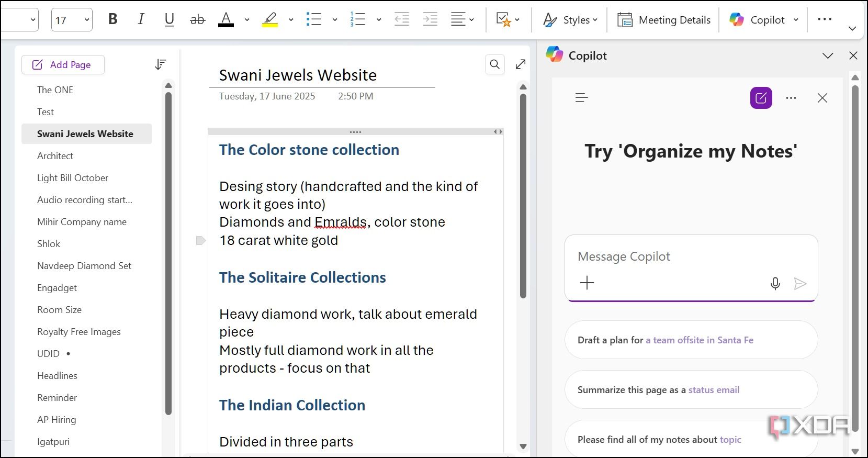Open the Architect page
The height and width of the screenshot is (458, 868).
click(55, 155)
